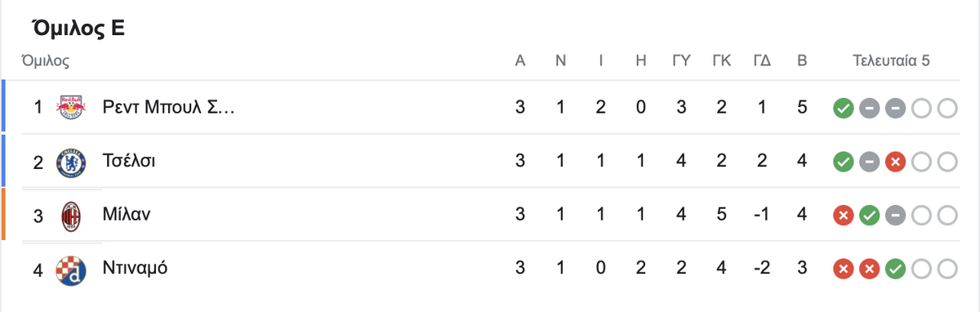The image size is (980, 312).
Task: Click the Red Bull Salzburg club logo
Action: click(69, 107)
